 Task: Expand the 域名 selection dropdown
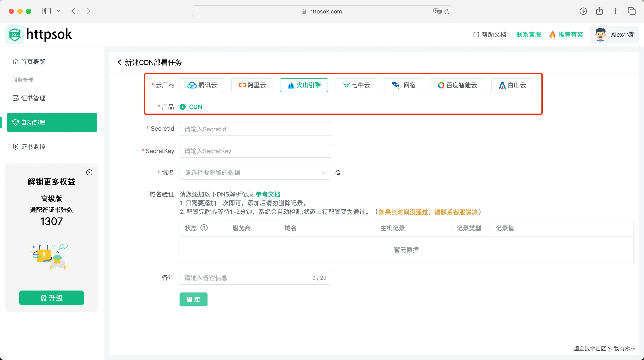pos(255,172)
